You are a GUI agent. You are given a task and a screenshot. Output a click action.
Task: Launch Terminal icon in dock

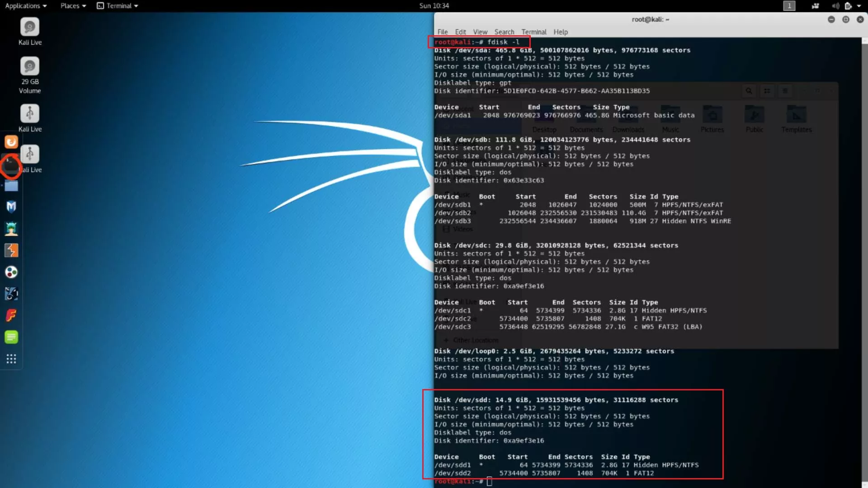11,165
